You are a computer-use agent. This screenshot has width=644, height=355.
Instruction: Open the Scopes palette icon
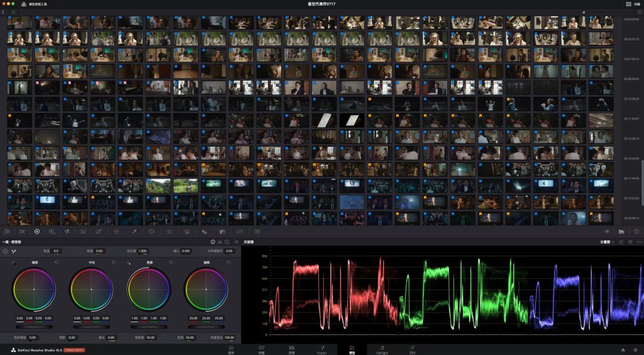[x=621, y=232]
